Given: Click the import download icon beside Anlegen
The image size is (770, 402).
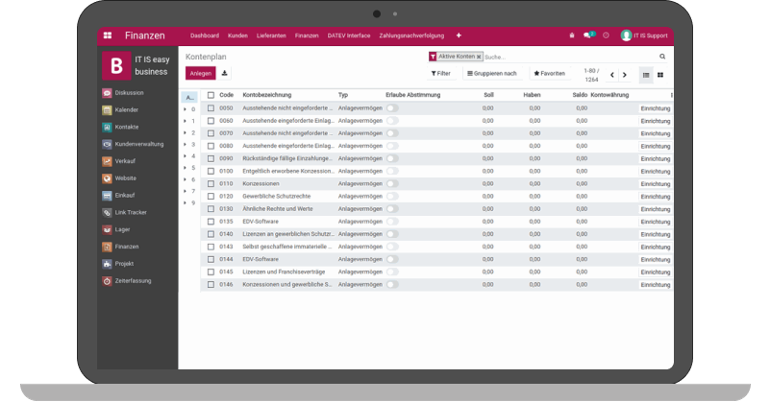Looking at the screenshot, I should pyautogui.click(x=225, y=73).
